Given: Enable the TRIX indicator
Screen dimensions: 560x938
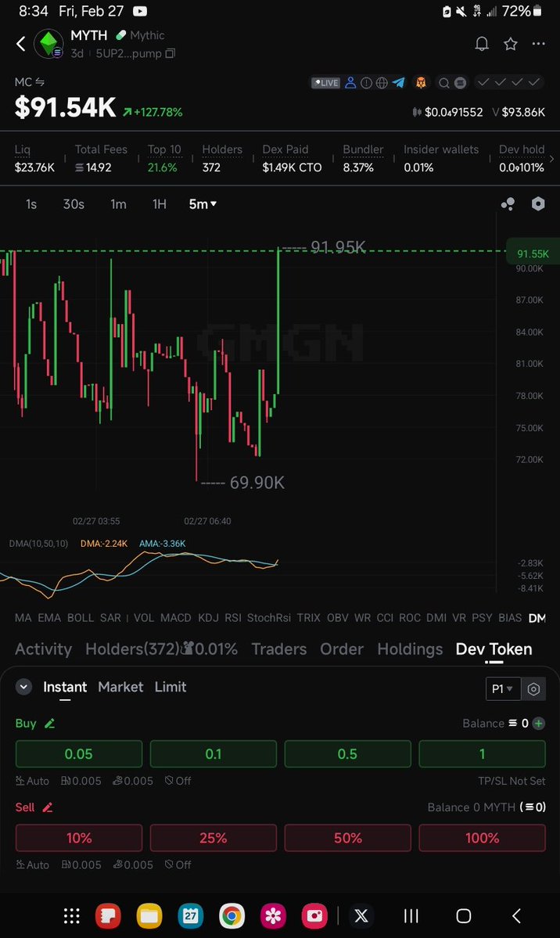Looking at the screenshot, I should [309, 618].
